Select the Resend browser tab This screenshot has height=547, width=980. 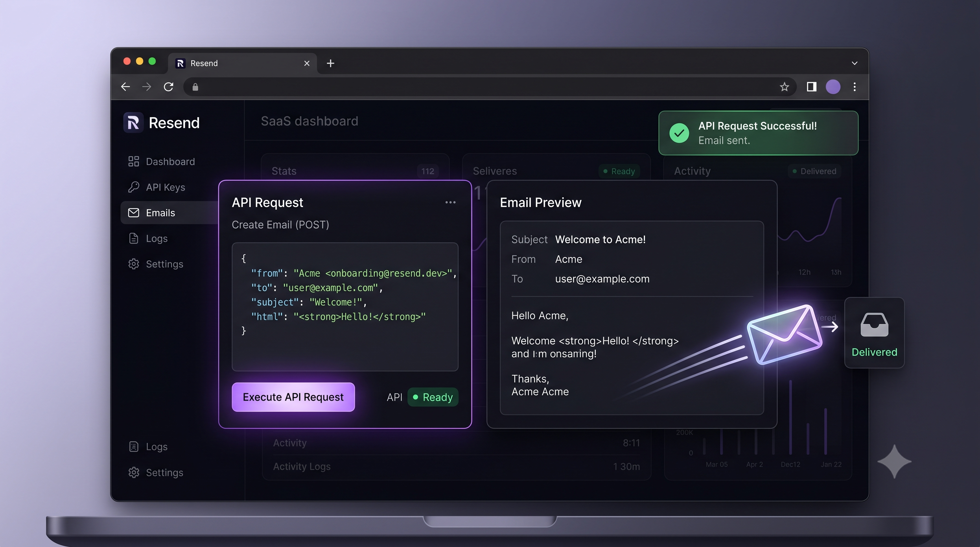[243, 63]
